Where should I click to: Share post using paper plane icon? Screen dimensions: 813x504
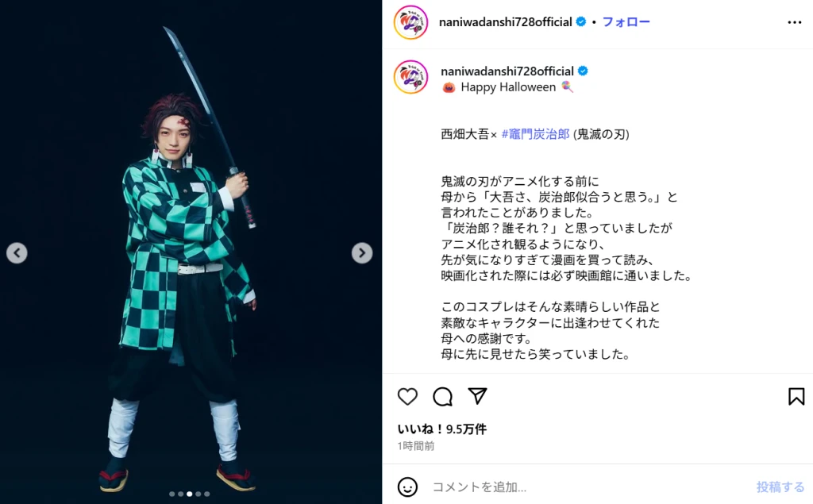[x=477, y=396]
